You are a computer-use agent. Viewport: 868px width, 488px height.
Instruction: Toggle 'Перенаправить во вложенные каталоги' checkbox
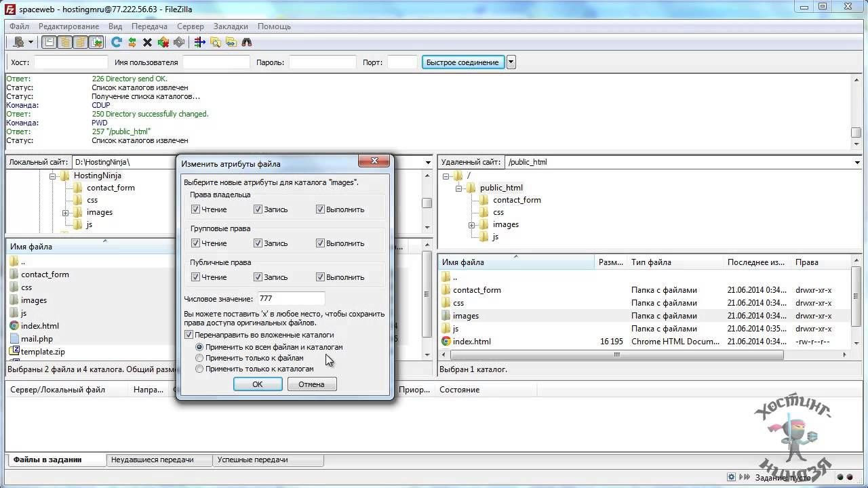(x=189, y=335)
